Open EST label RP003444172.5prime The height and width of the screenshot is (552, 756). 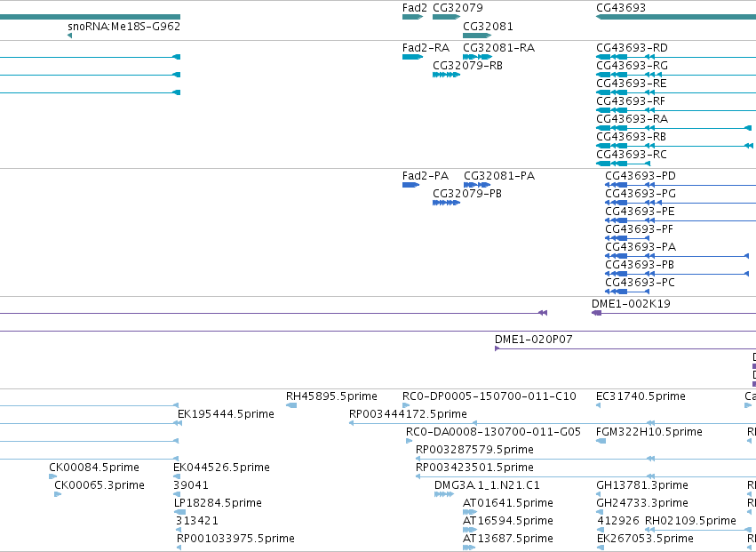[408, 414]
